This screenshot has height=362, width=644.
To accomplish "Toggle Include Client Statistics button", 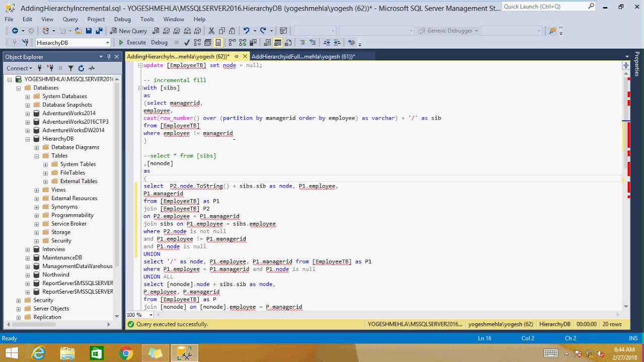I will coord(253,43).
